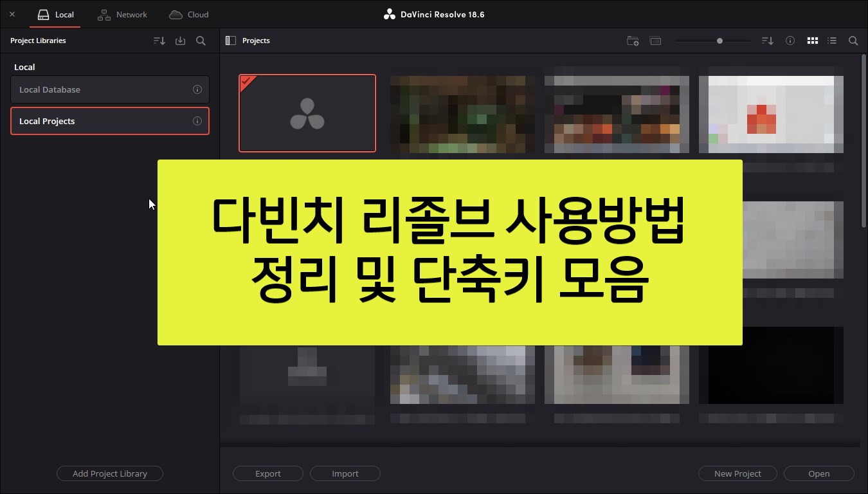Click the filmstrip thumbnail icon
Viewport: 868px width, 494px height.
[655, 41]
